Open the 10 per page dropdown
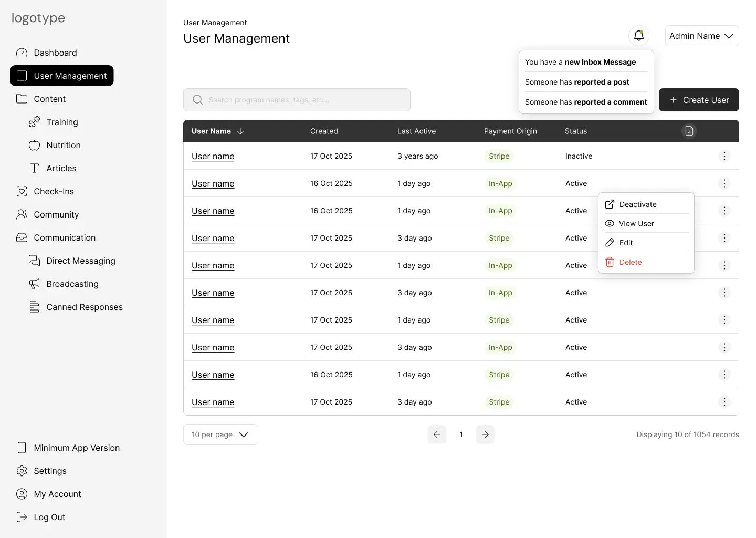 tap(220, 434)
